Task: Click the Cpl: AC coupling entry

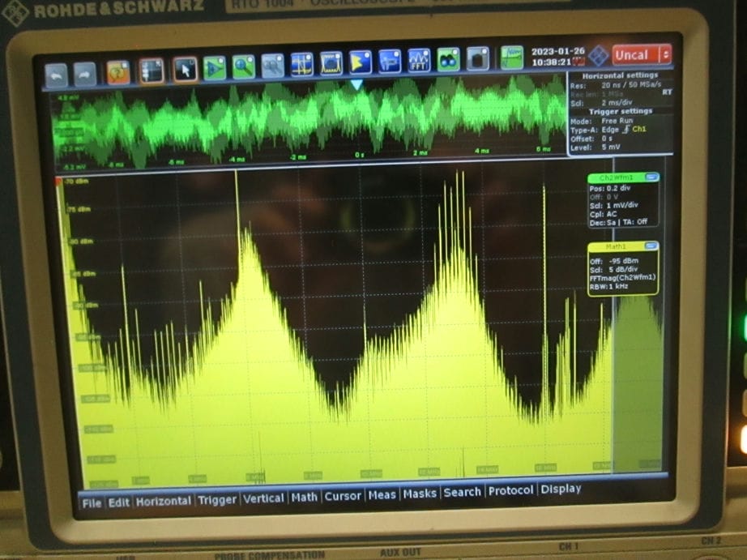Action: [603, 214]
